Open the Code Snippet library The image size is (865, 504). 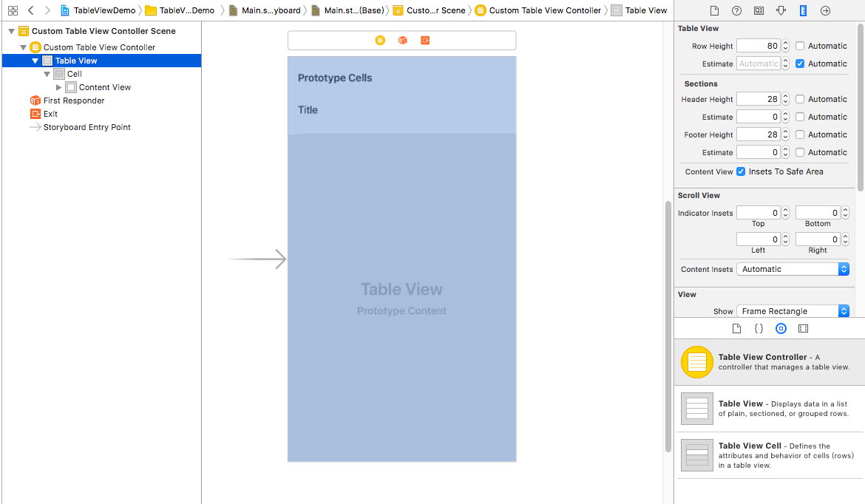(x=759, y=329)
